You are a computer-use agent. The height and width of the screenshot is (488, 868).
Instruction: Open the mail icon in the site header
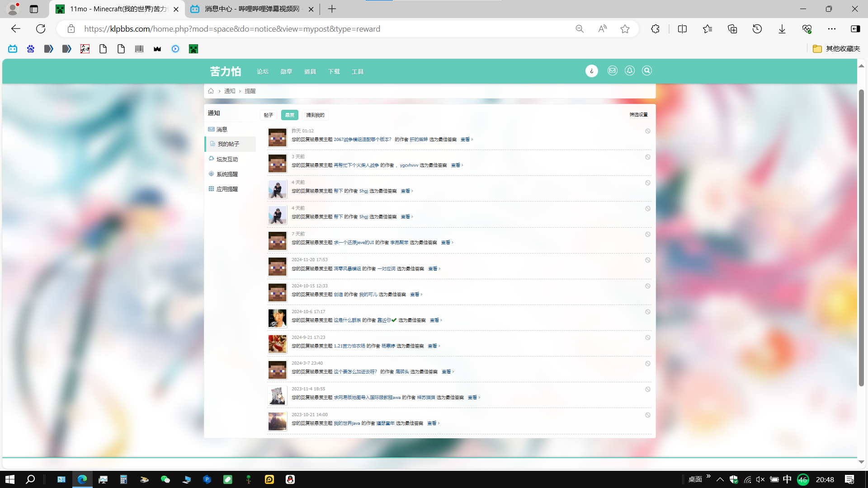(612, 70)
